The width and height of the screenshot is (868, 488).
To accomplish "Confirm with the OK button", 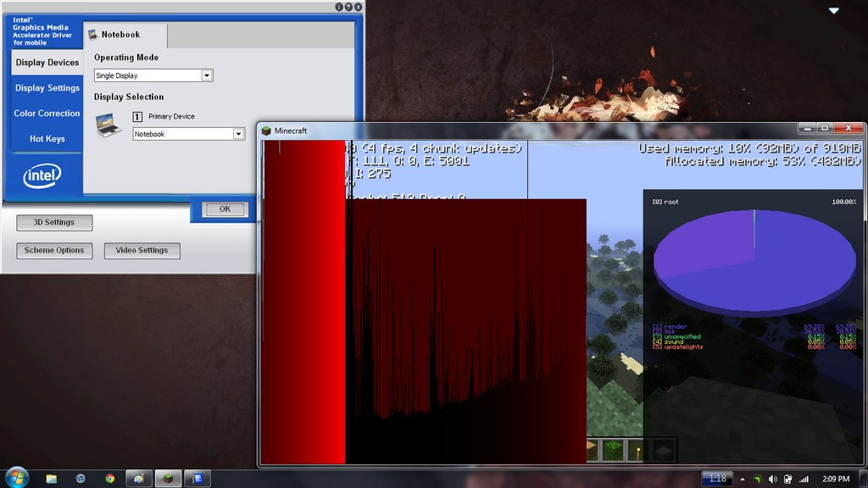I will [x=224, y=209].
